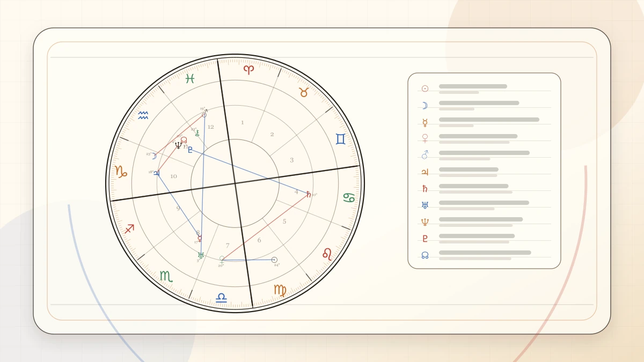Select the Moon marker at 23° in the chart
The height and width of the screenshot is (362, 644).
[154, 156]
